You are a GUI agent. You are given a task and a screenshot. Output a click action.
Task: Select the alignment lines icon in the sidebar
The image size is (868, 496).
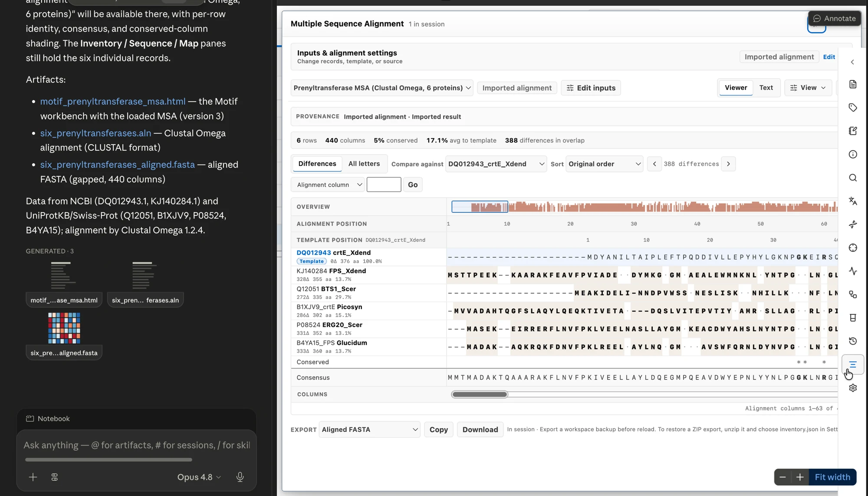(852, 364)
